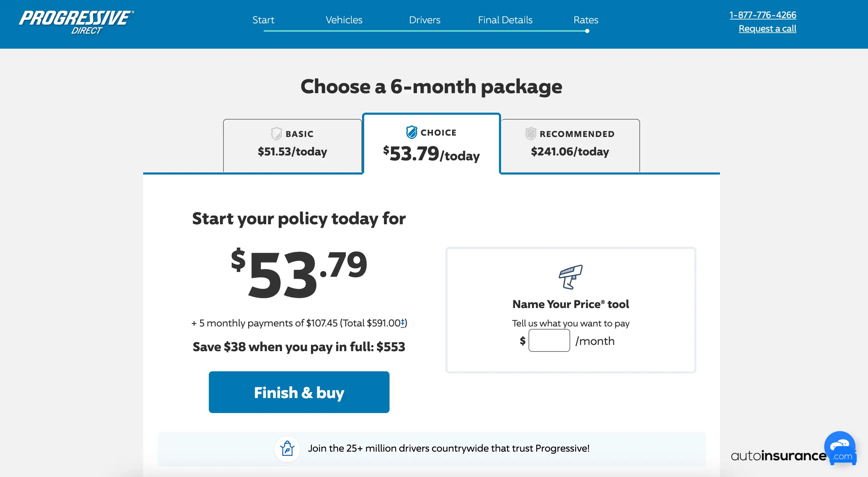Click the Request a call link
Screen dimensions: 868x477
767,29
